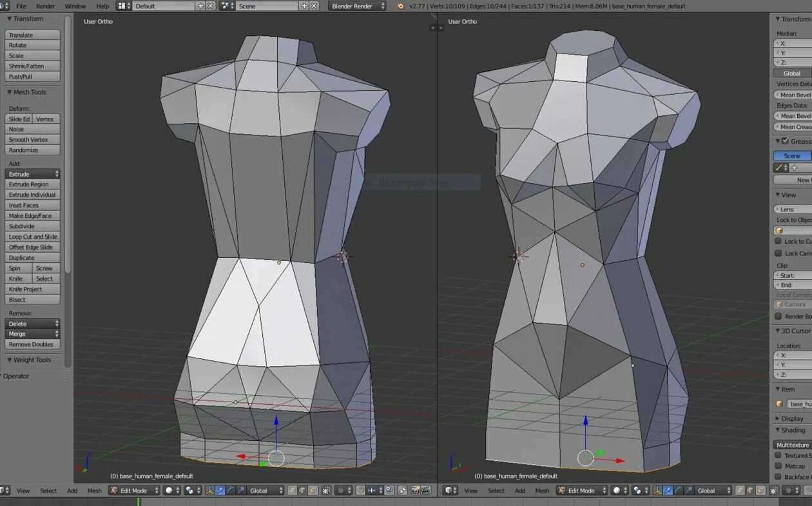Click the Blender logo icon in top bar
The height and width of the screenshot is (506, 812).
tap(401, 6)
